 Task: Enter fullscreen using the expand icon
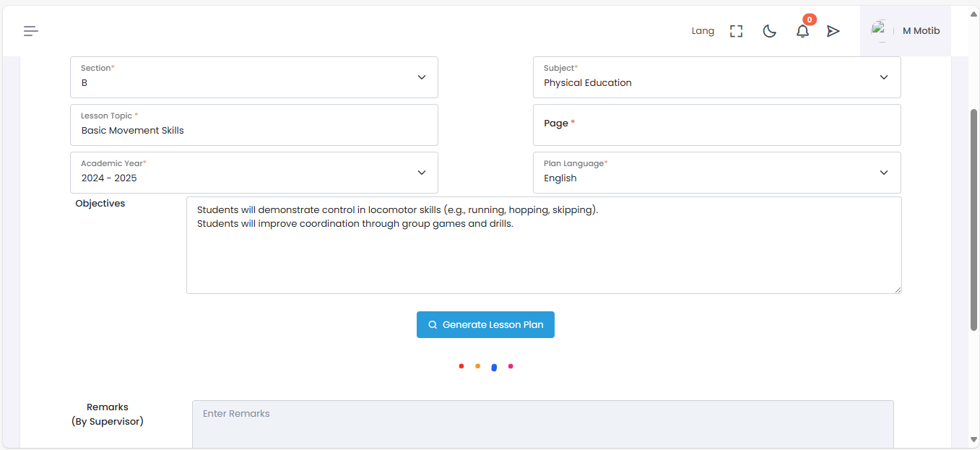[736, 30]
